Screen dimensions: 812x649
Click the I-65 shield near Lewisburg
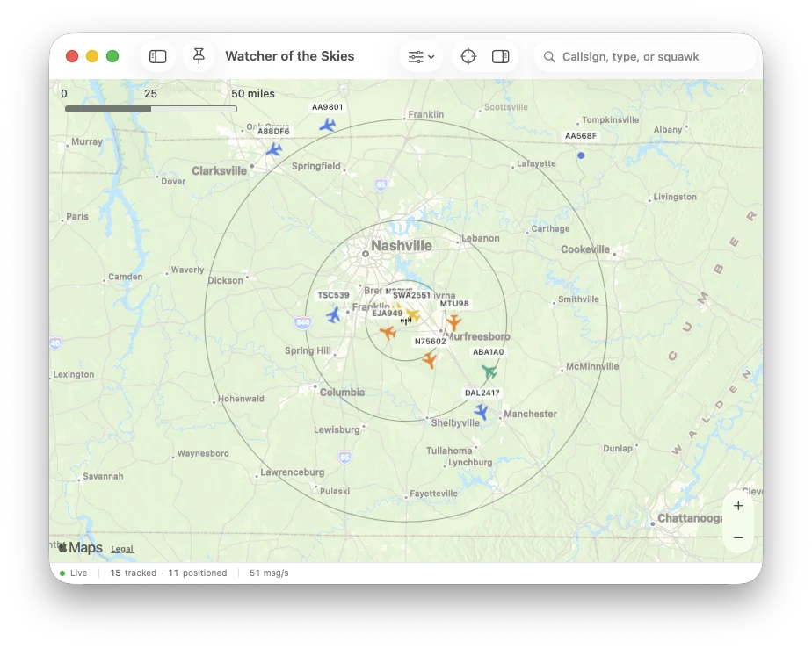pyautogui.click(x=344, y=457)
